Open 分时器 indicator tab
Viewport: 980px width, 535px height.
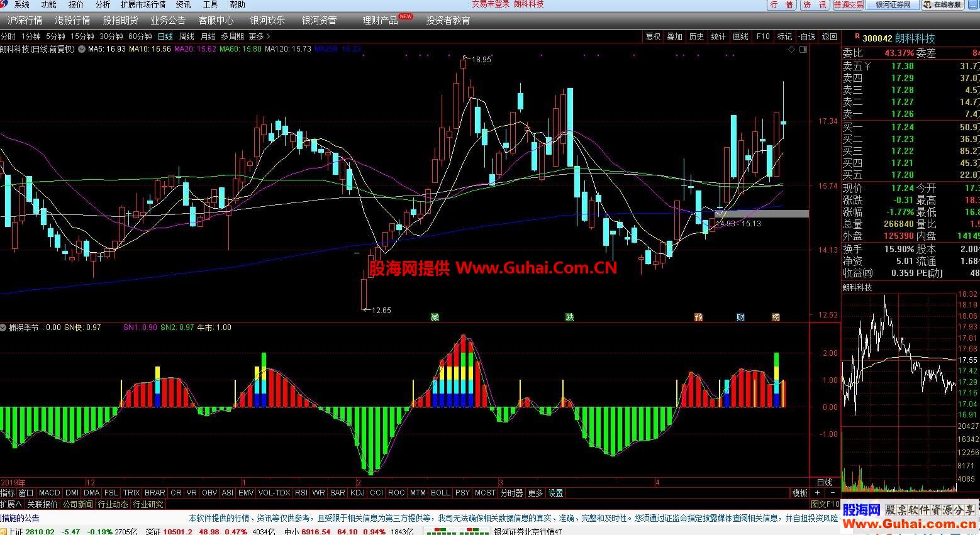511,493
